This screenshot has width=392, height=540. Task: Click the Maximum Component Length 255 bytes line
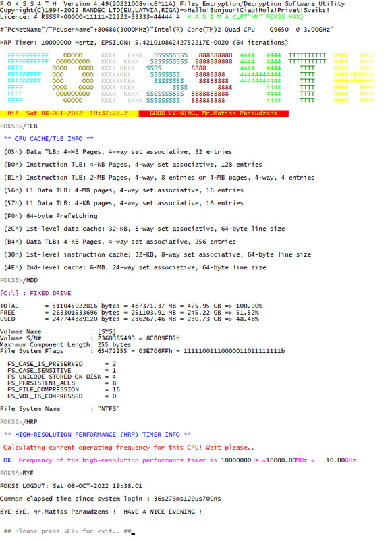(65, 344)
